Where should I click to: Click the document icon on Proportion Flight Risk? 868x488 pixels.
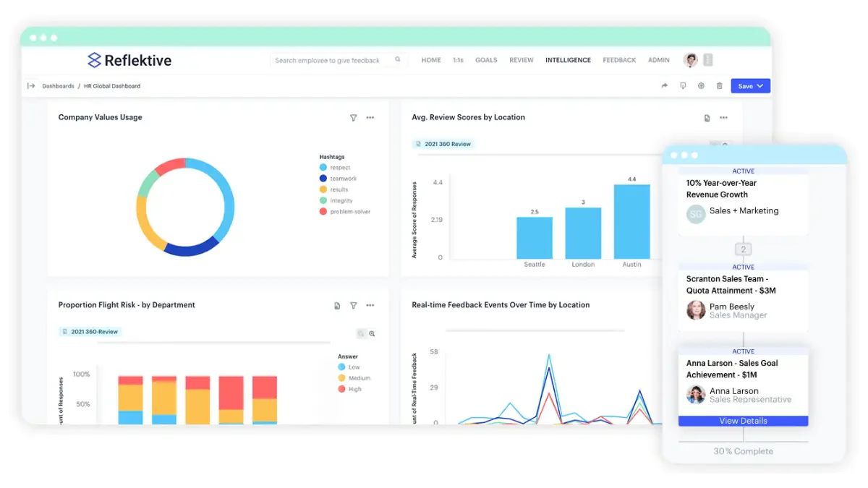click(337, 306)
